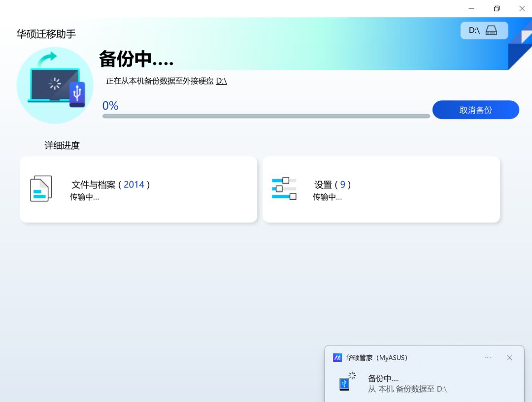Select the D:\ target drive button
Screen dimensions: 532x402
[x=484, y=30]
